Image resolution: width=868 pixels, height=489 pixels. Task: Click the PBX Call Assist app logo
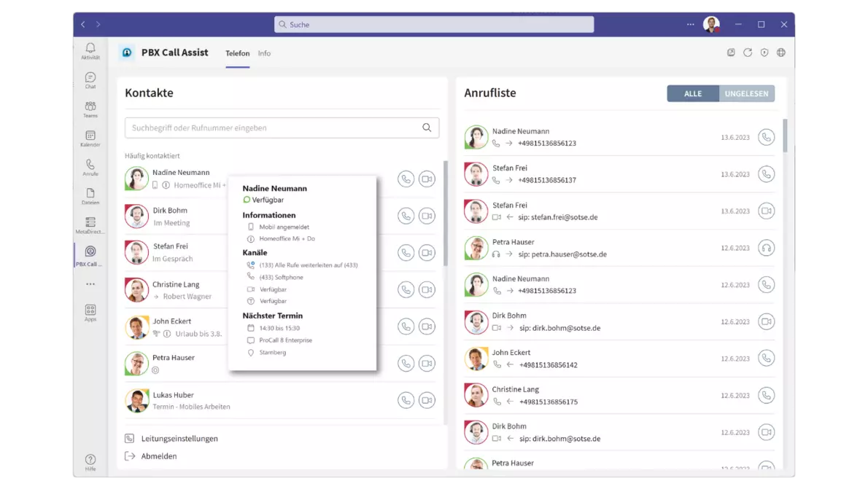[x=127, y=52]
